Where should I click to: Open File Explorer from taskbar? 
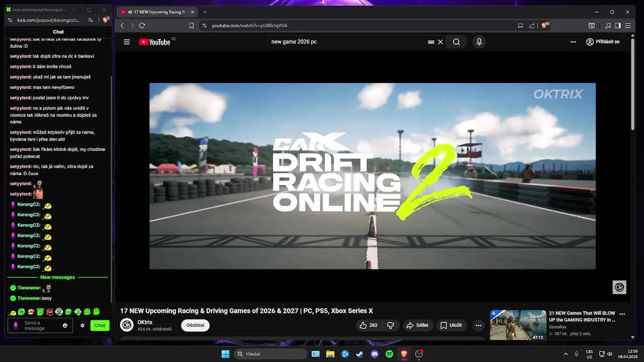pos(330,354)
